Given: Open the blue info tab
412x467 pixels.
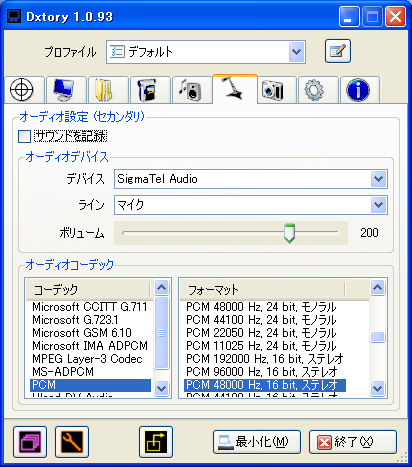Looking at the screenshot, I should click(359, 90).
